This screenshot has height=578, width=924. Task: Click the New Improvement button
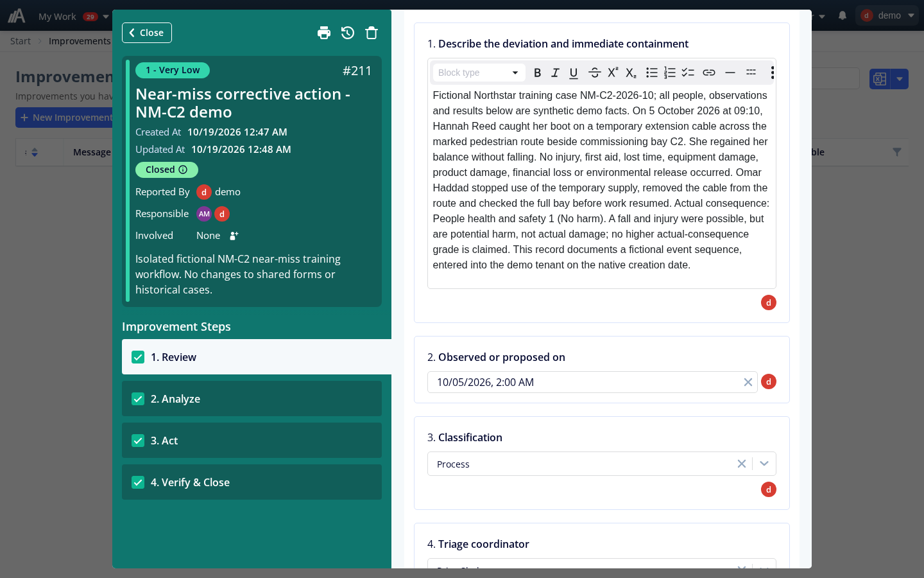point(65,118)
